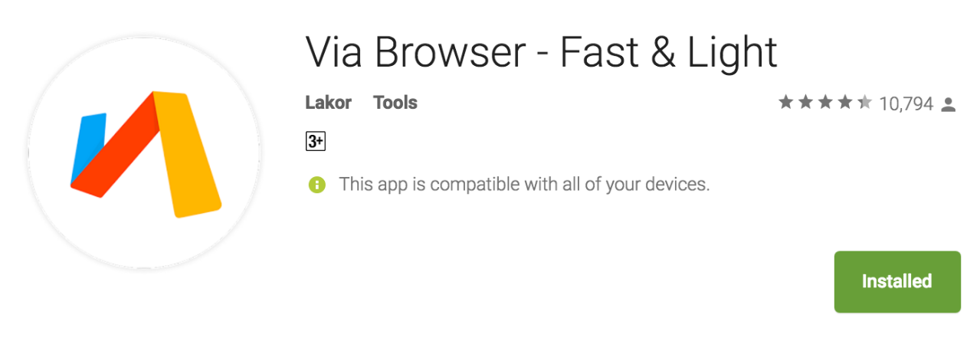Click the person icon beside rating count
This screenshot has width=980, height=354.
(x=949, y=104)
